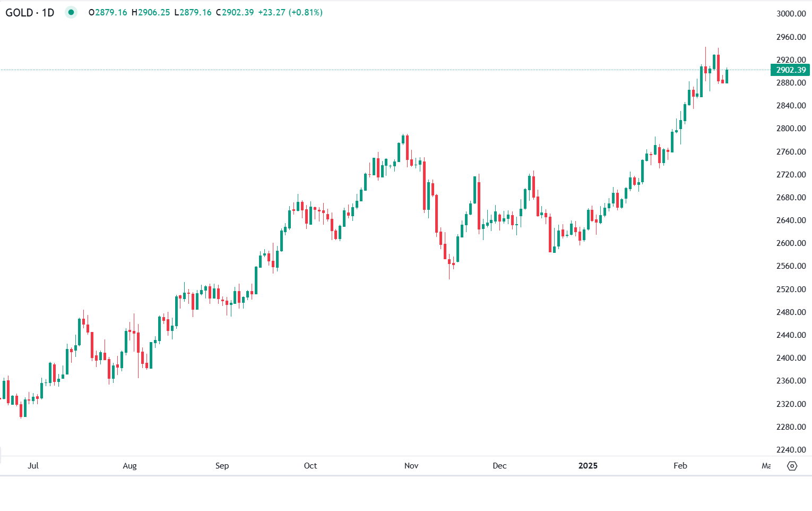Viewport: 812px width, 511px height.
Task: Click Dec on the time axis
Action: point(499,466)
